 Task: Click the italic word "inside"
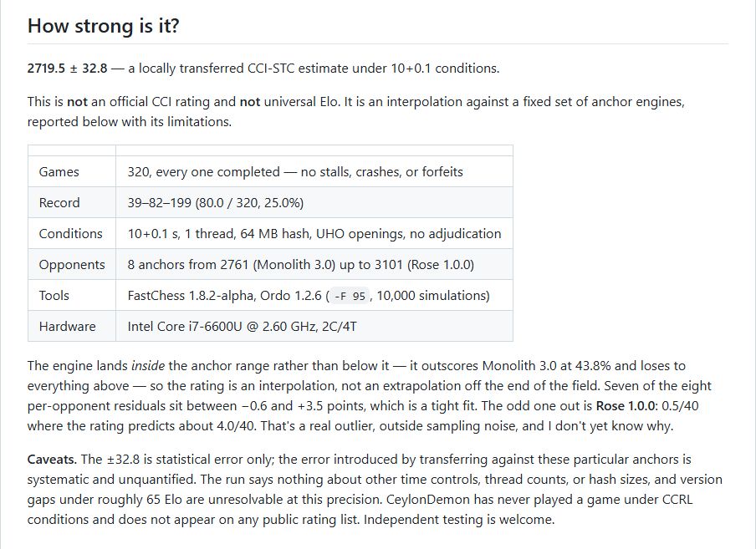coord(147,365)
